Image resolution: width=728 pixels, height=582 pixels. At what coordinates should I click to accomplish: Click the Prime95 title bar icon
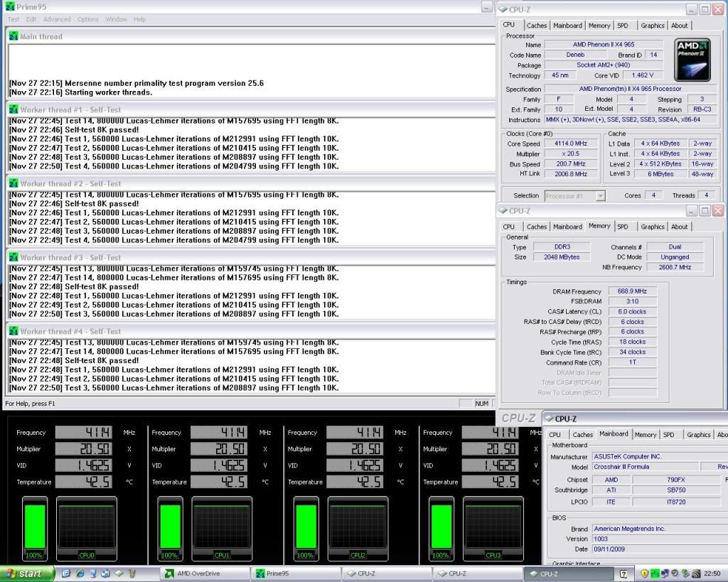tap(9, 6)
